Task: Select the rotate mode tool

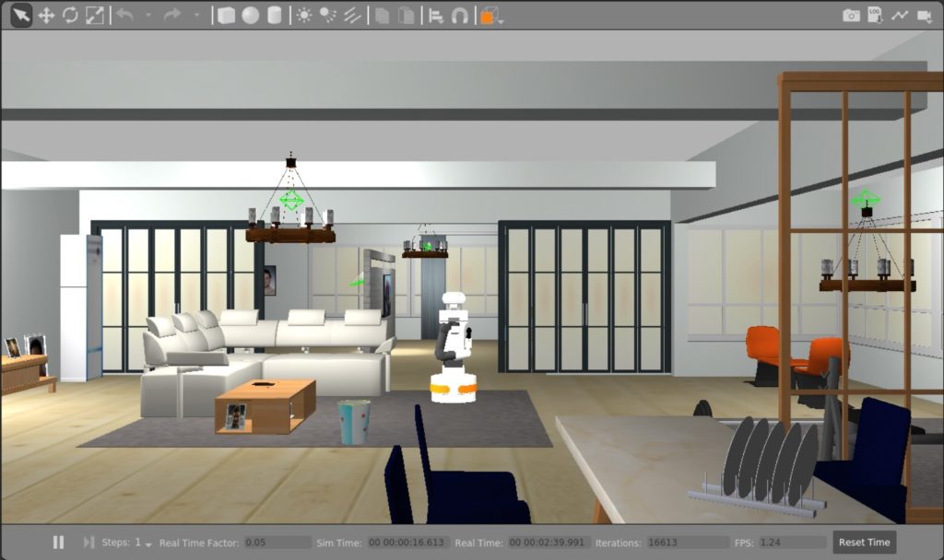Action: 70,16
